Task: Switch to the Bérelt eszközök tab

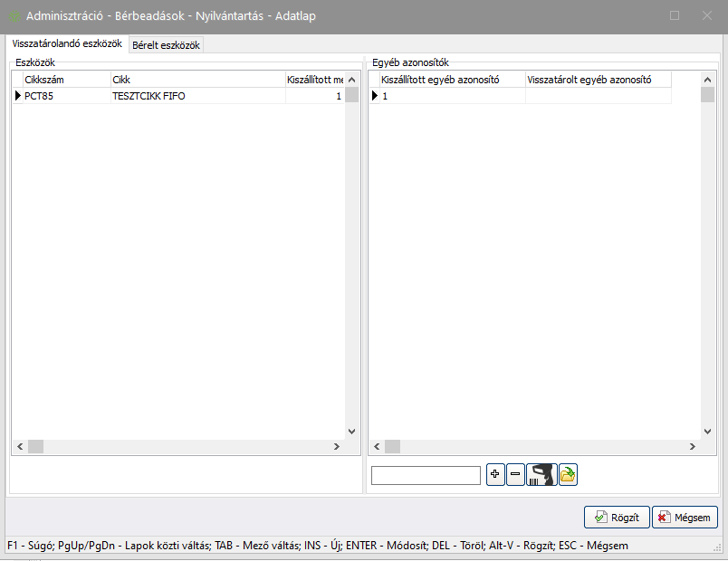Action: 166,44
